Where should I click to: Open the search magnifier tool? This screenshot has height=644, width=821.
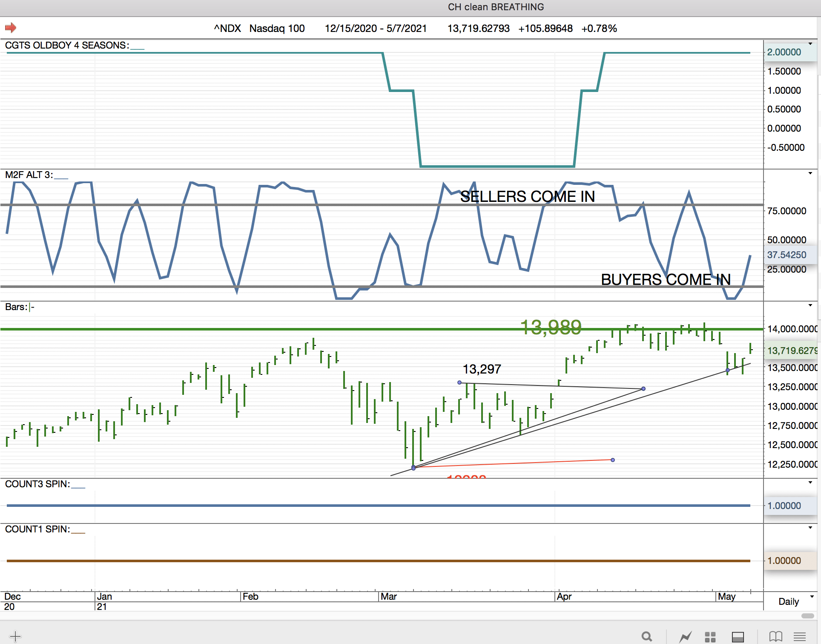[647, 637]
